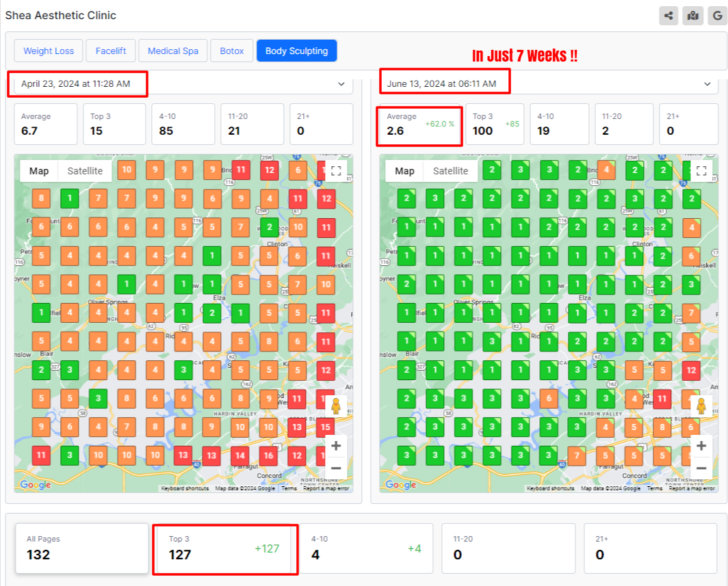Select Body Sculpting tab
This screenshot has width=728, height=586.
pos(297,51)
